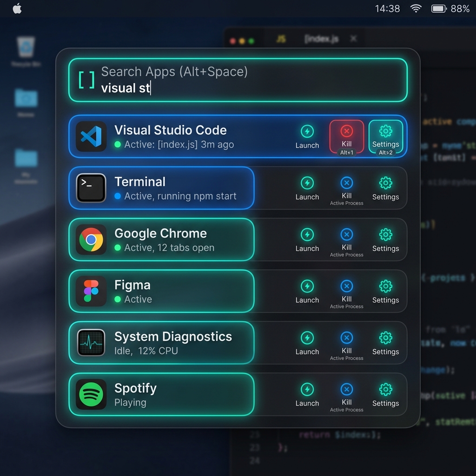Click the Search Apps input field
The width and height of the screenshot is (476, 476).
pos(238,80)
